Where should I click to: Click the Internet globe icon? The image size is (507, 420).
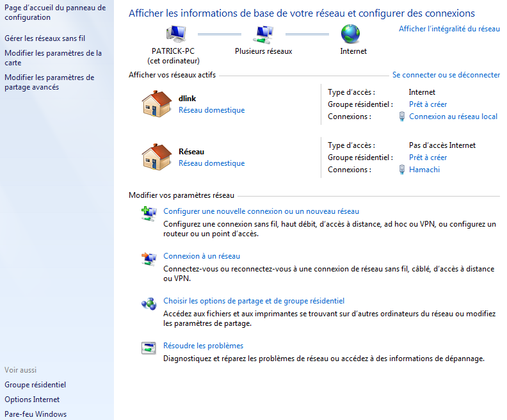click(350, 34)
